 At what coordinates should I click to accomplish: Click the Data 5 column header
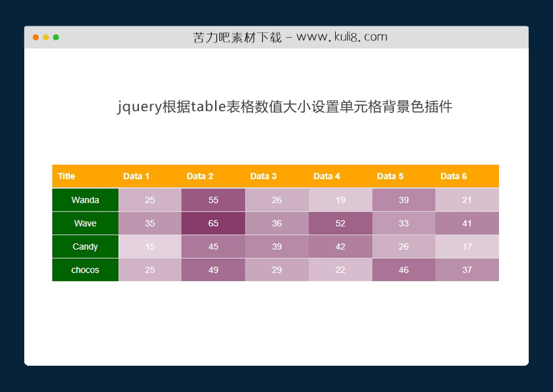point(390,176)
